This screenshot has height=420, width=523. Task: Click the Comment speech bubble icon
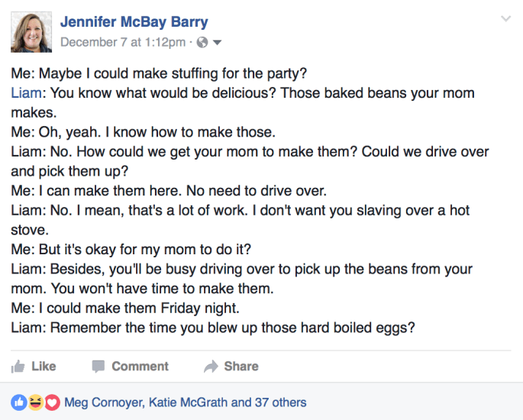pyautogui.click(x=98, y=367)
